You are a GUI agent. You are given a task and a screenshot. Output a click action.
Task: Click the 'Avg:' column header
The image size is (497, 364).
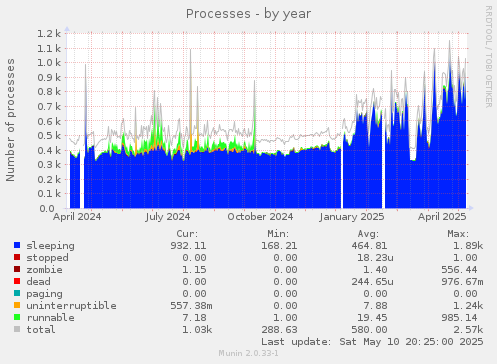point(368,234)
